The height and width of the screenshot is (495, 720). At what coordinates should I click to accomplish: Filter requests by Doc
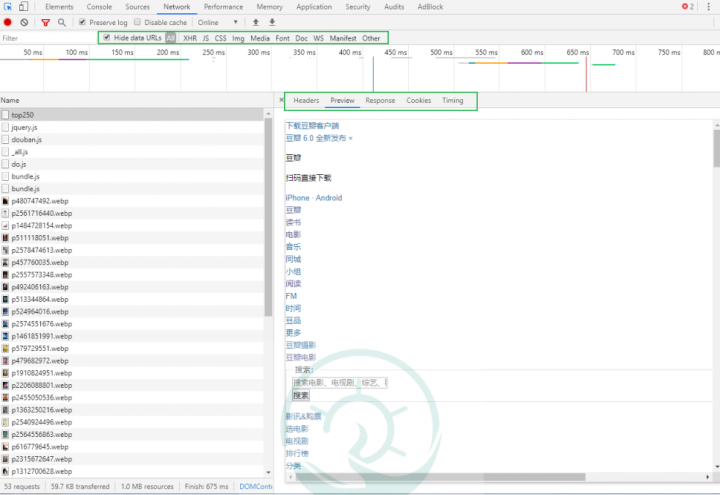(301, 38)
